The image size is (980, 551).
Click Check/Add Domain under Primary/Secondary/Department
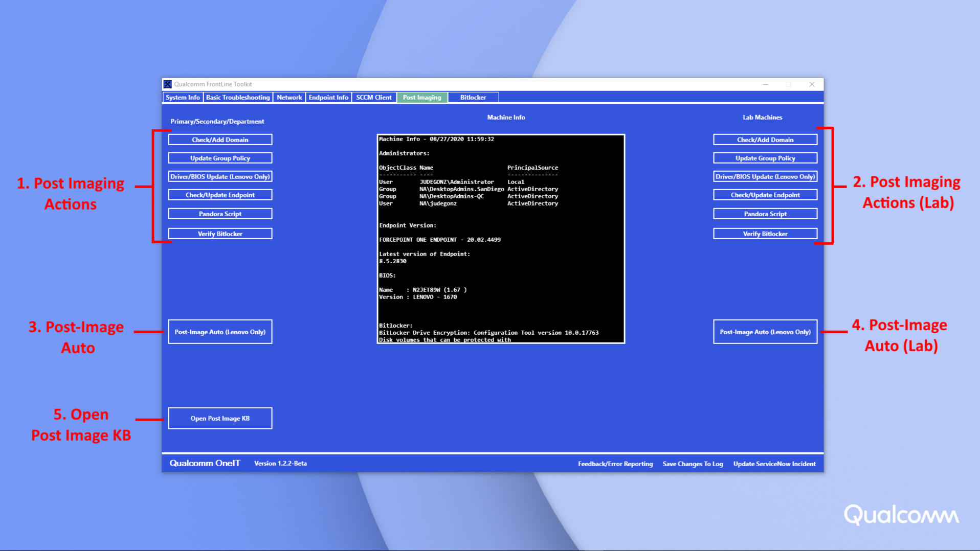[220, 140]
